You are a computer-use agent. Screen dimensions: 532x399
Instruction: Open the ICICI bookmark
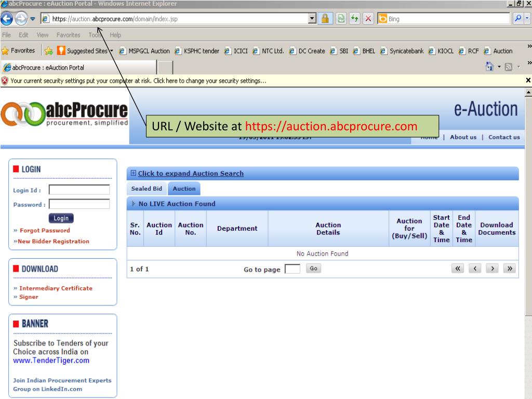236,51
